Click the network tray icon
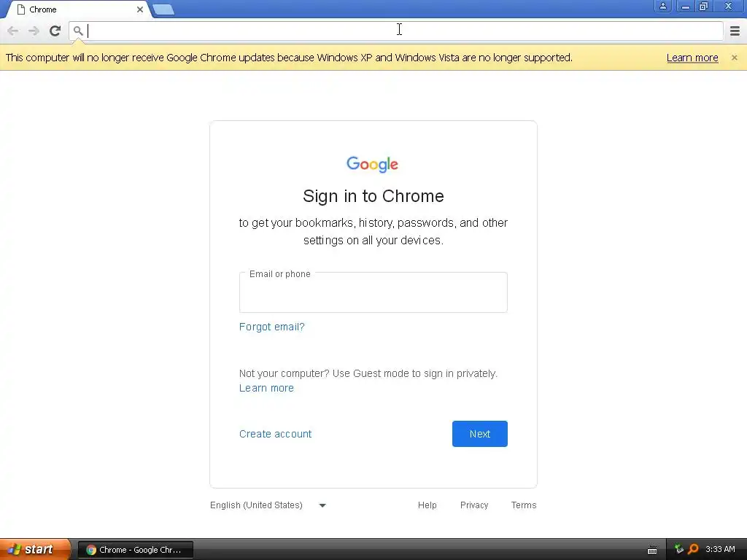 [x=679, y=549]
